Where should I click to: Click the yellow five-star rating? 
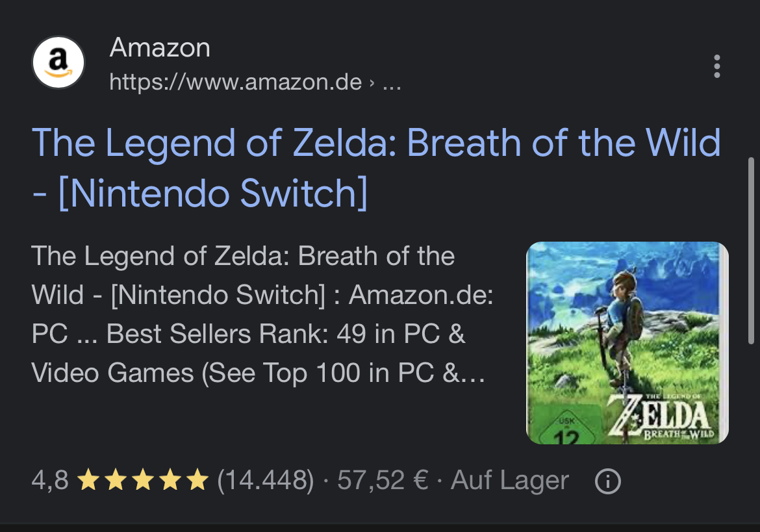coord(142,481)
